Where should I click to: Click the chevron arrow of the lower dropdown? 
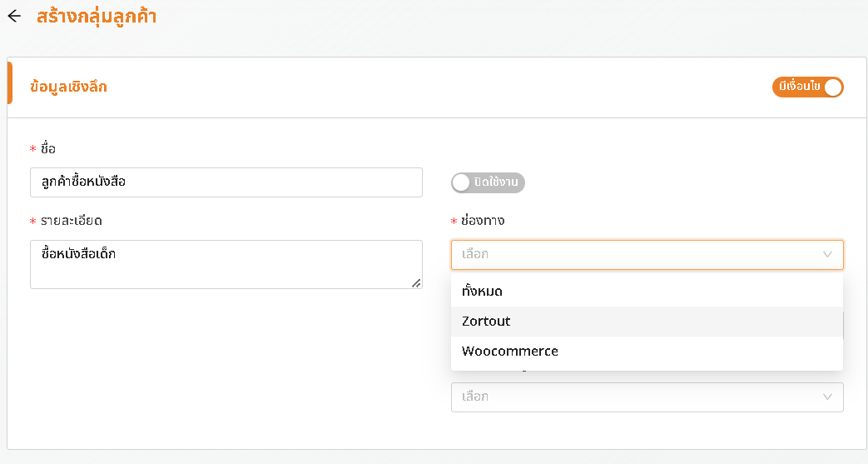click(827, 397)
